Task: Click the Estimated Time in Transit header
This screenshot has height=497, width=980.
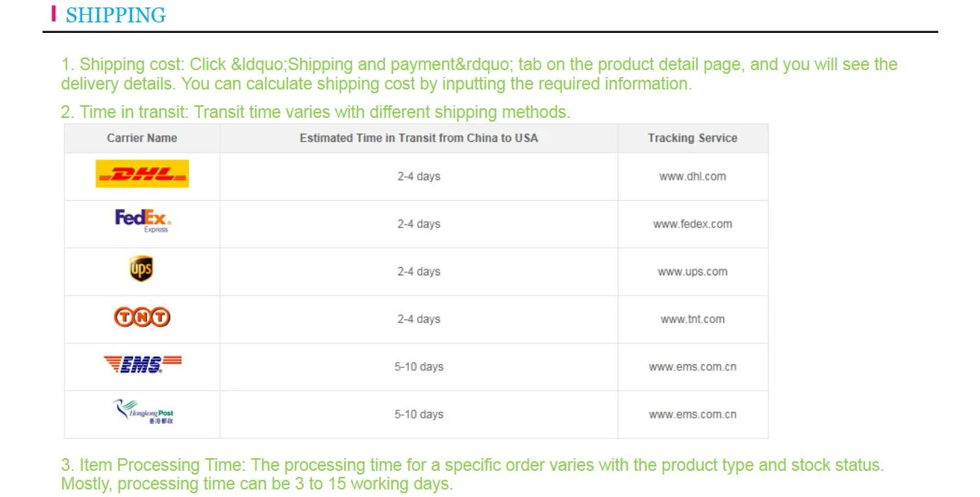Action: pos(419,138)
